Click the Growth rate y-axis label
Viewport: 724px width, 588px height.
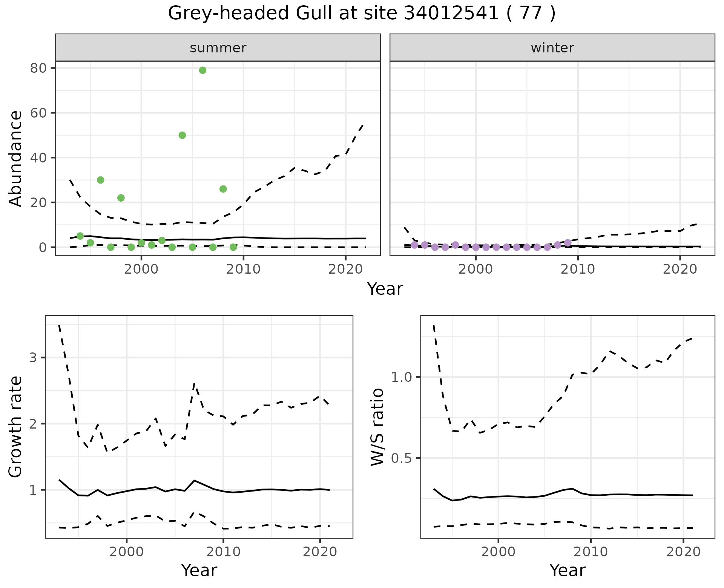[x=15, y=427]
